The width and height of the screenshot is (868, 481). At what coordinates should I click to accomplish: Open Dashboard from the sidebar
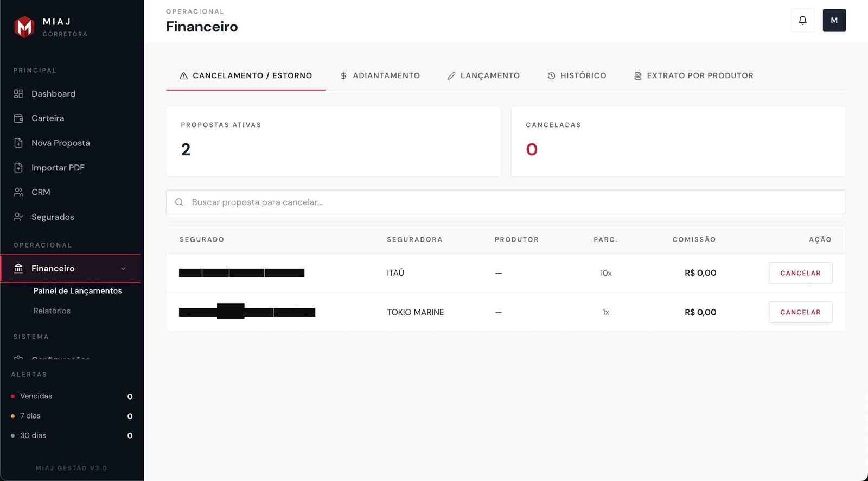coord(53,94)
